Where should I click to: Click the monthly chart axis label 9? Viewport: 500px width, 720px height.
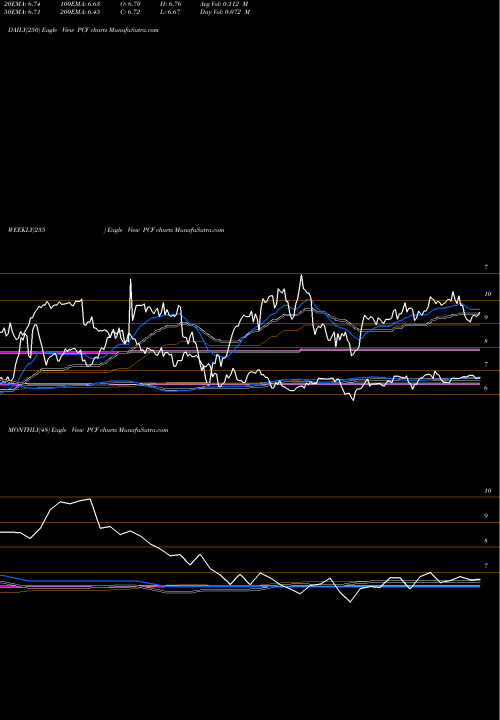[x=486, y=516]
